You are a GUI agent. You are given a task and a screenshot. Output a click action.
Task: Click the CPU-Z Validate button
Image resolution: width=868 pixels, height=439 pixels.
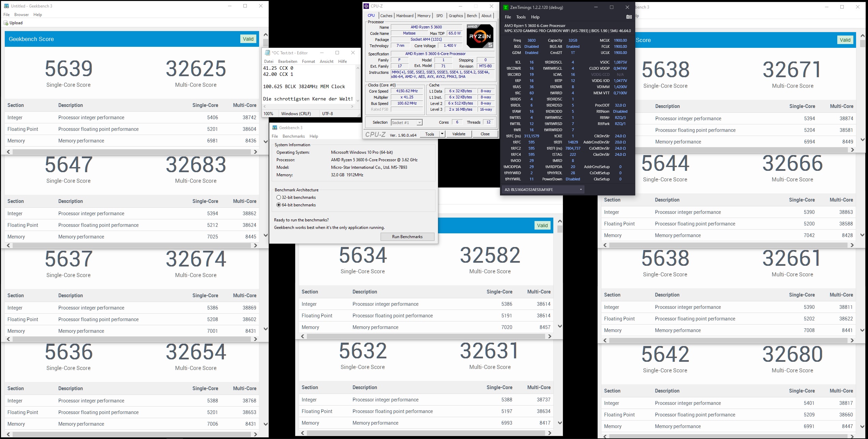click(458, 134)
